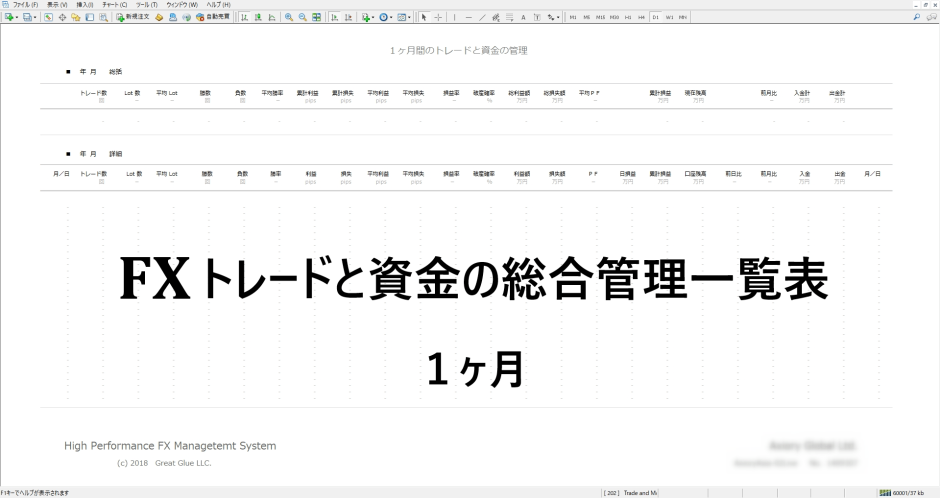This screenshot has height=498, width=940.
Task: Select the trendline drawing tool
Action: (x=482, y=17)
